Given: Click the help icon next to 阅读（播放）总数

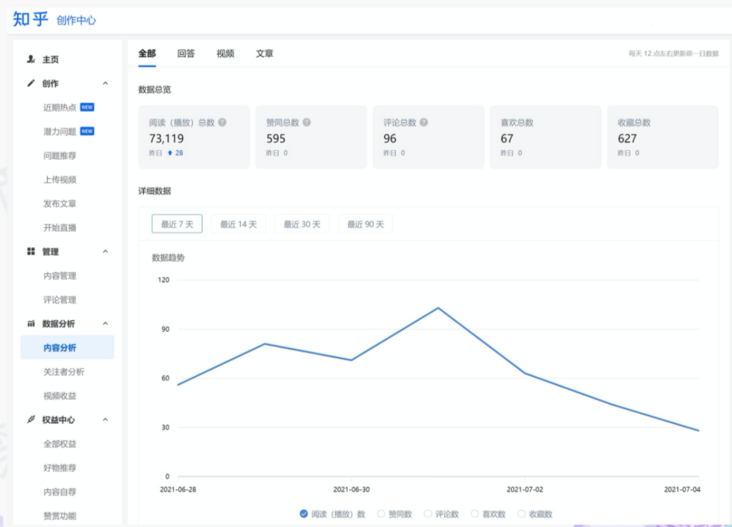Looking at the screenshot, I should [x=222, y=123].
